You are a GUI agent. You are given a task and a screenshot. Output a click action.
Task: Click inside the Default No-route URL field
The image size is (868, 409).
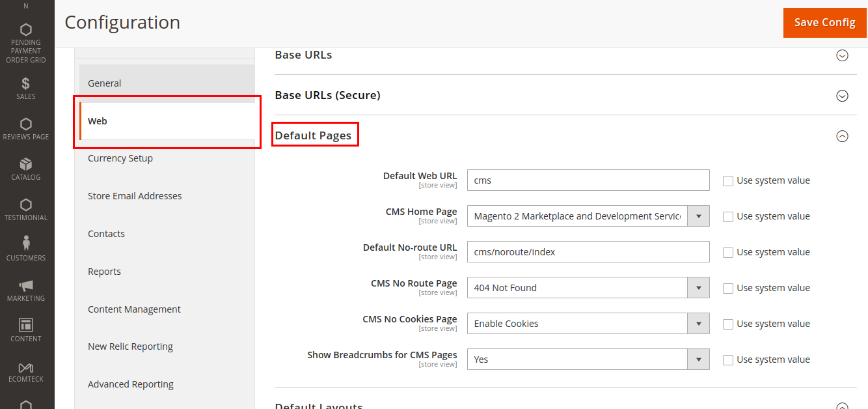[588, 251]
